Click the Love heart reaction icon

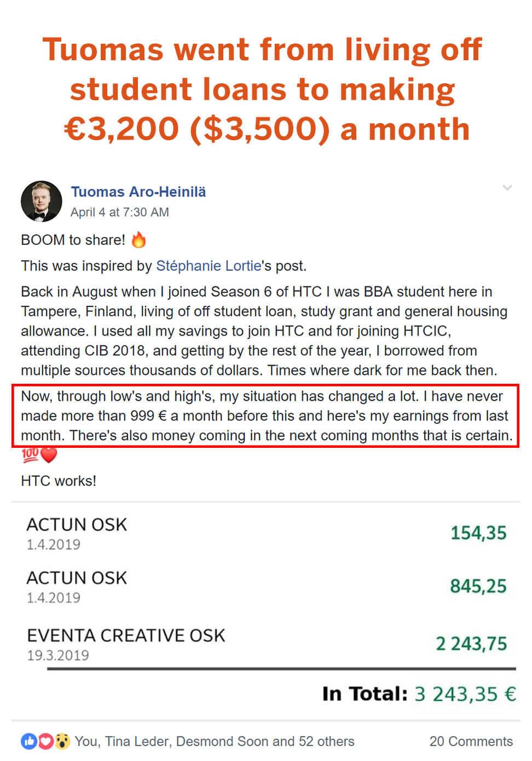click(46, 742)
